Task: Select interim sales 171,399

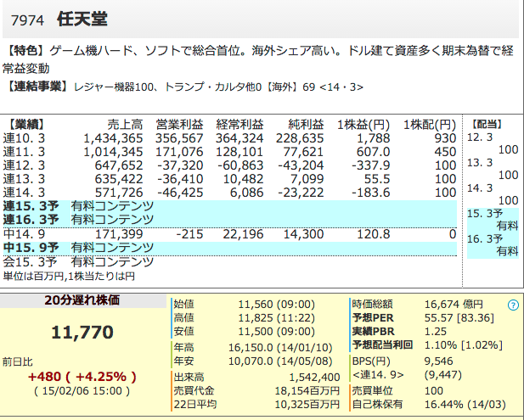Action: (119, 234)
